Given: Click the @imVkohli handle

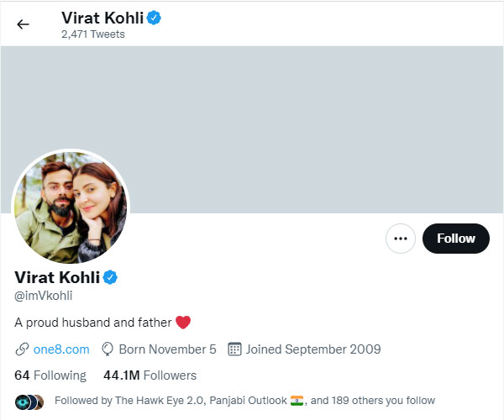Looking at the screenshot, I should [45, 296].
